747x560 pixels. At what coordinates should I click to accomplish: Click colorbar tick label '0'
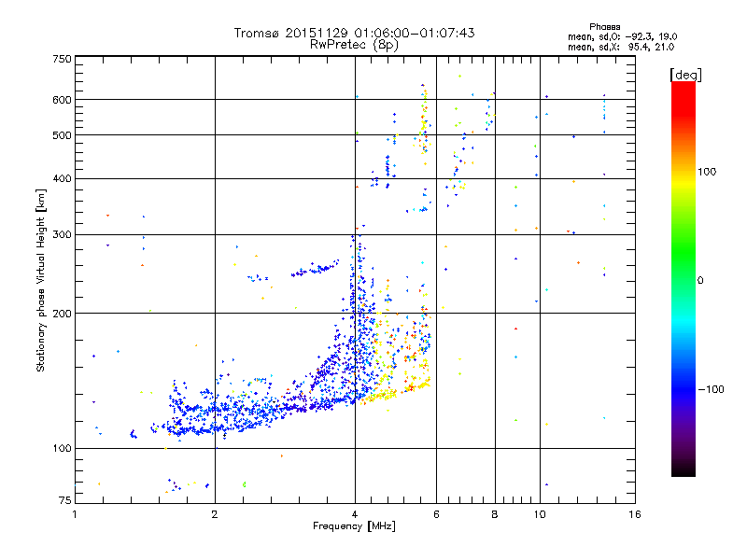tap(700, 281)
